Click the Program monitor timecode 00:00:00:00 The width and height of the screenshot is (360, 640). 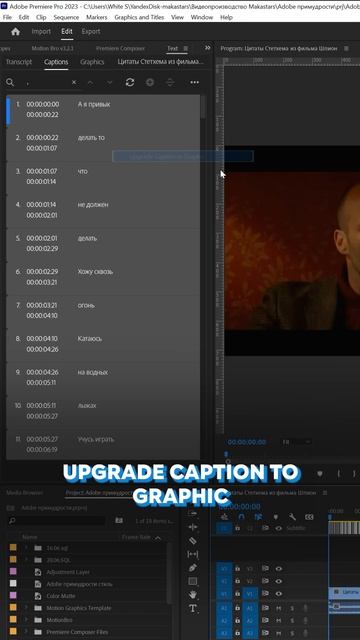(x=247, y=442)
